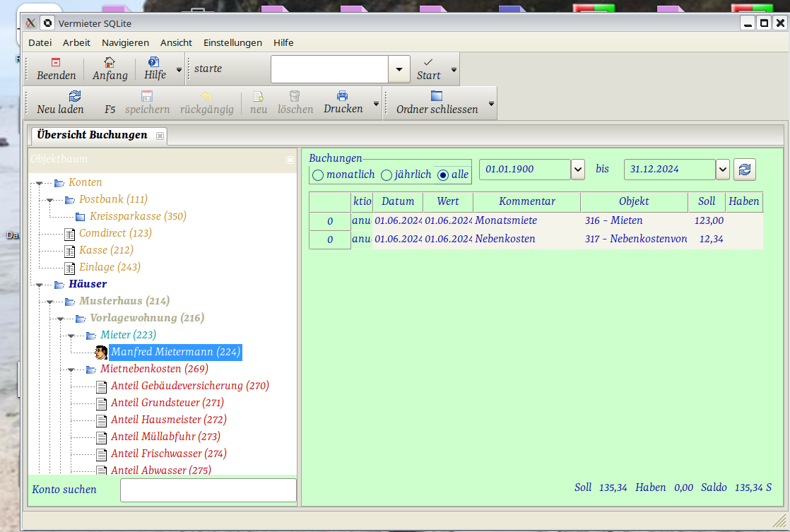Viewport: 790px width, 532px height.
Task: Close folder with the Ordner schliessen icon
Action: pos(436,96)
